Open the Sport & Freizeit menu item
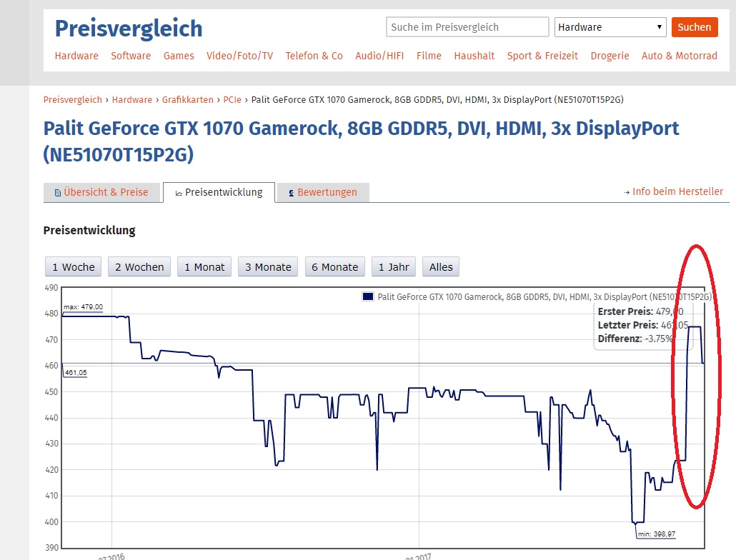736x560 pixels. point(542,56)
